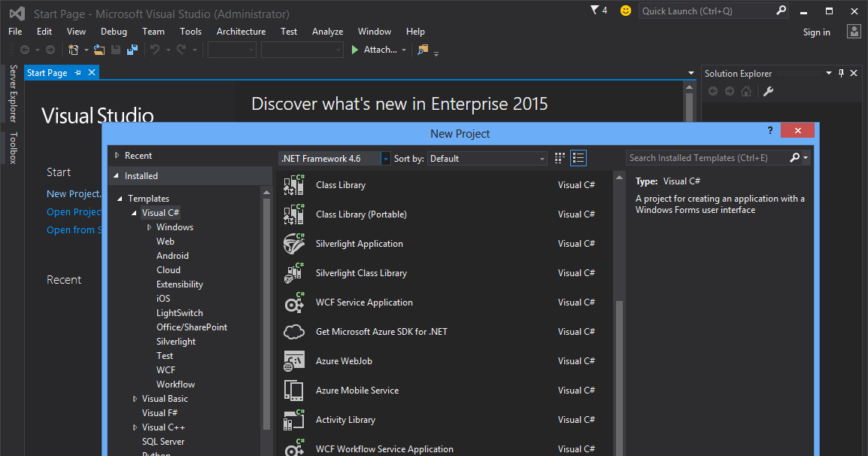Select the Silverlight Application project template icon
The width and height of the screenshot is (868, 456).
[294, 243]
